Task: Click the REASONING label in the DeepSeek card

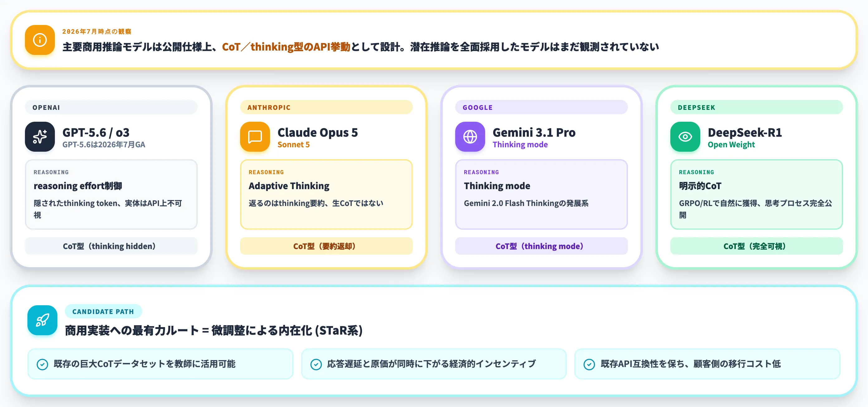Action: 696,172
